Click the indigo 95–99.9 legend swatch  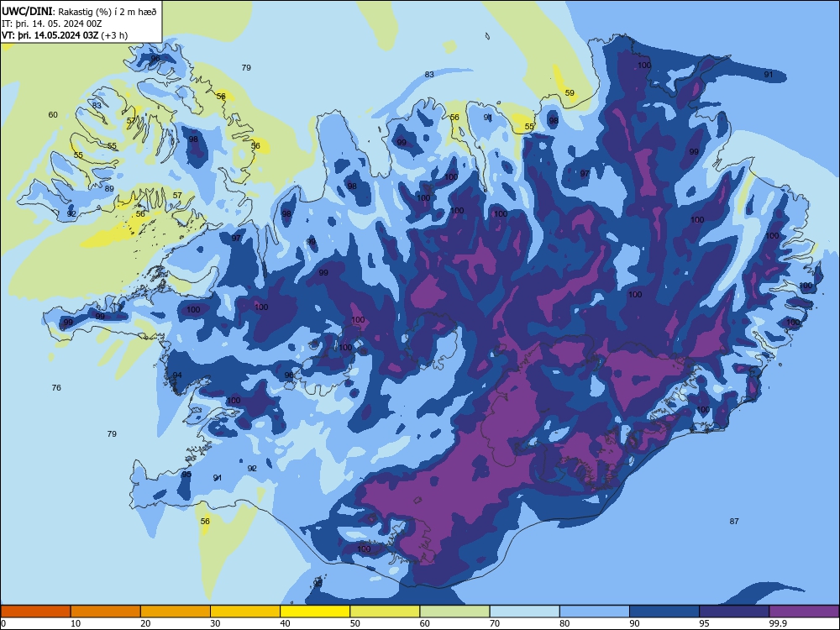tap(734, 612)
